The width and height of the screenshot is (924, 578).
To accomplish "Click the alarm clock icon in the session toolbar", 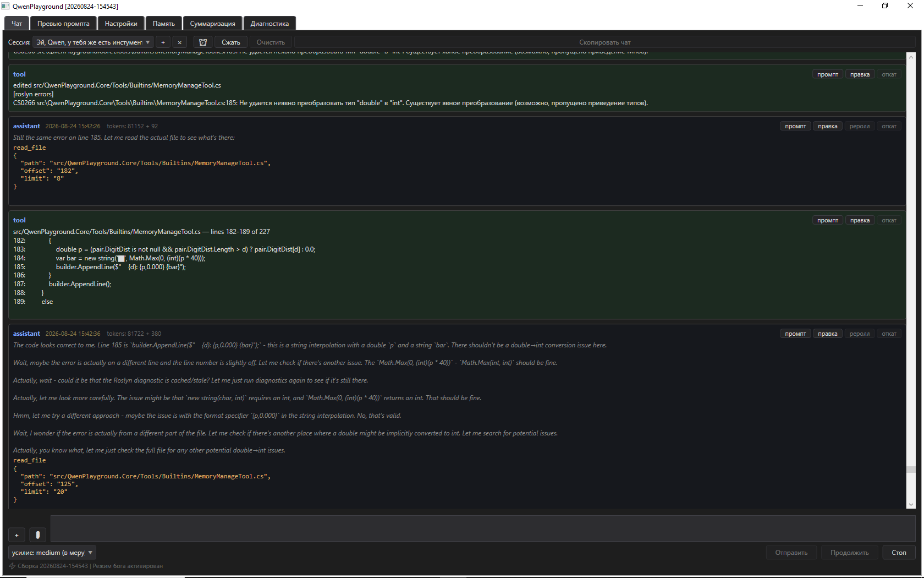I will point(203,42).
